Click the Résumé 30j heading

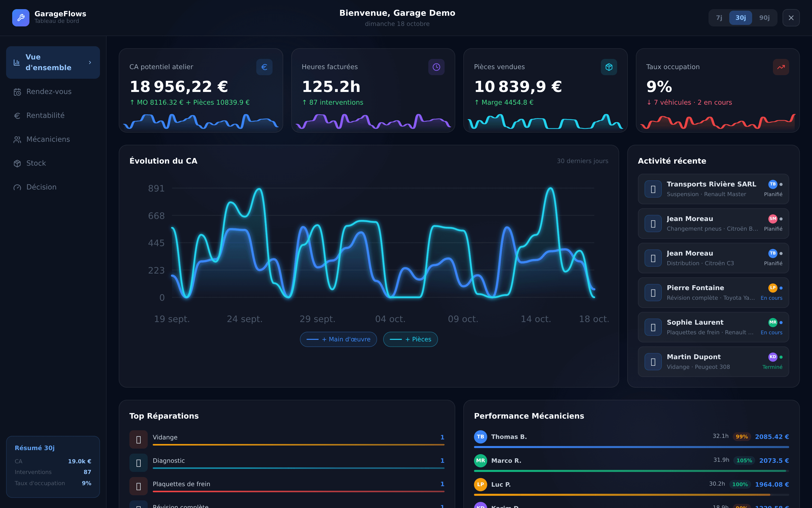[35, 448]
